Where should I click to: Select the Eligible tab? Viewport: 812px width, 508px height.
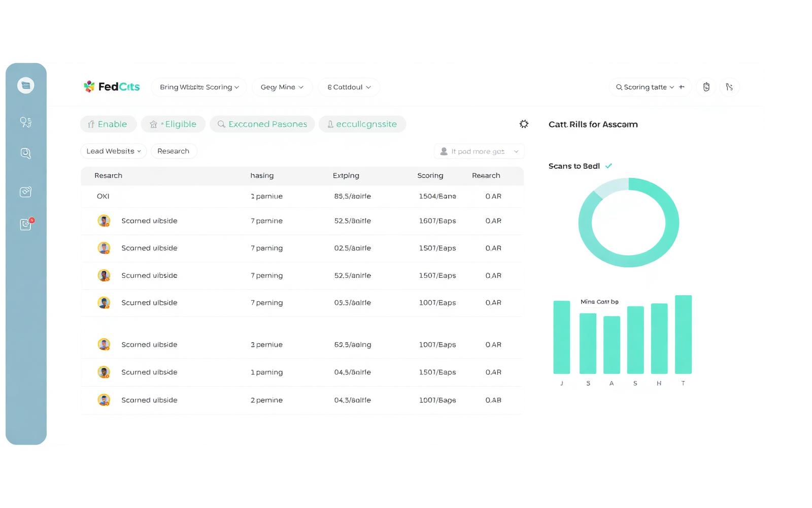[x=173, y=124]
